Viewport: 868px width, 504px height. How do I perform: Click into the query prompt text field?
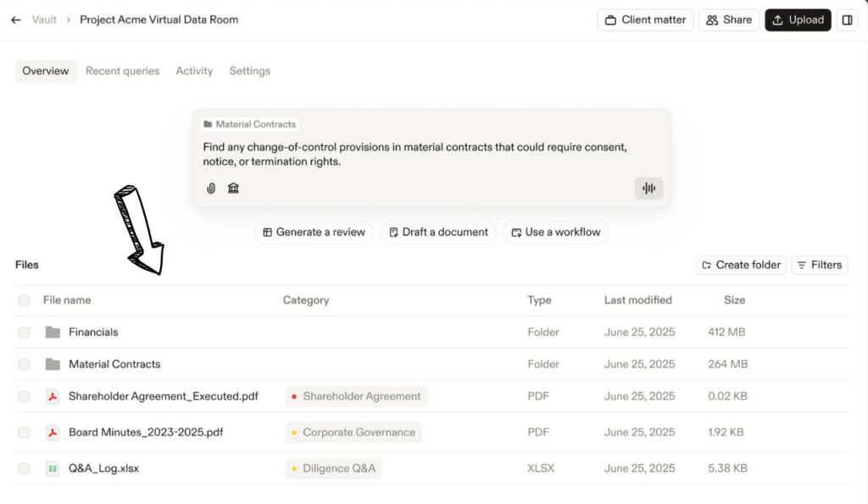pos(415,154)
